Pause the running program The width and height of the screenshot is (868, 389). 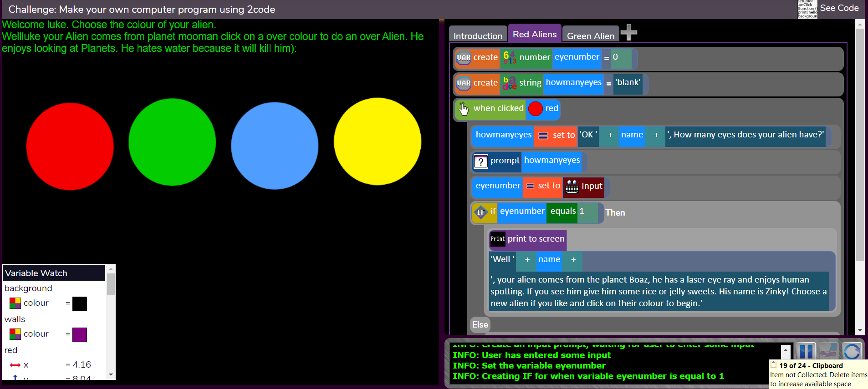[806, 351]
